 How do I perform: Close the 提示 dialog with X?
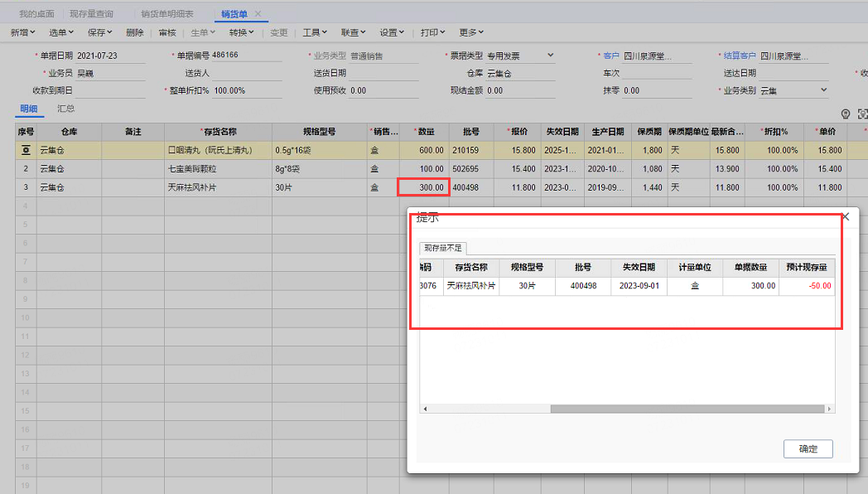[x=846, y=217]
